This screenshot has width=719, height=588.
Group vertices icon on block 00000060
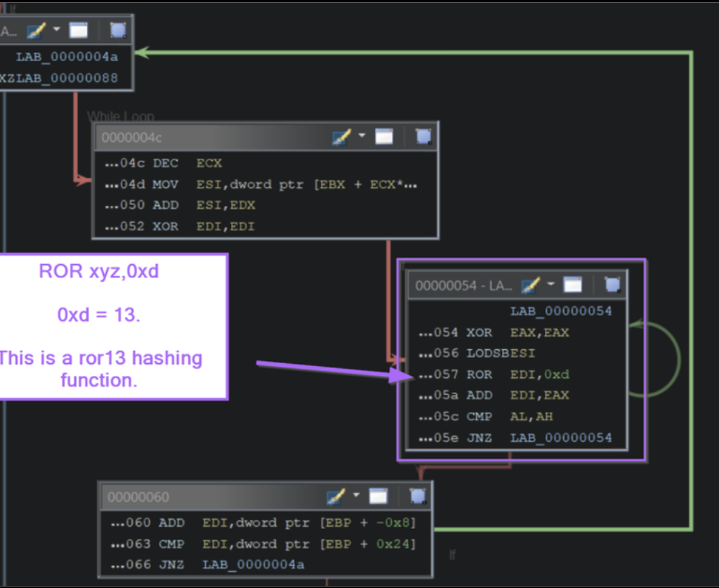(x=418, y=496)
